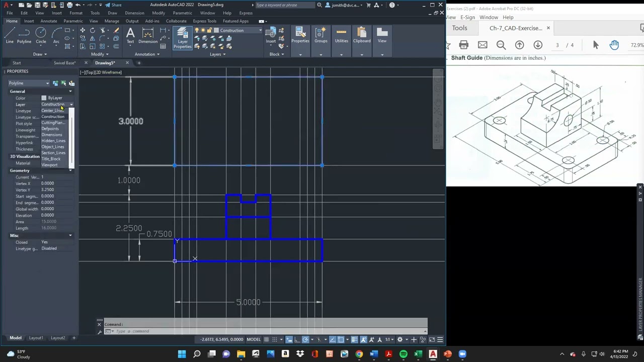Select the Polyline tool
Image resolution: width=644 pixels, height=362 pixels.
[24, 35]
